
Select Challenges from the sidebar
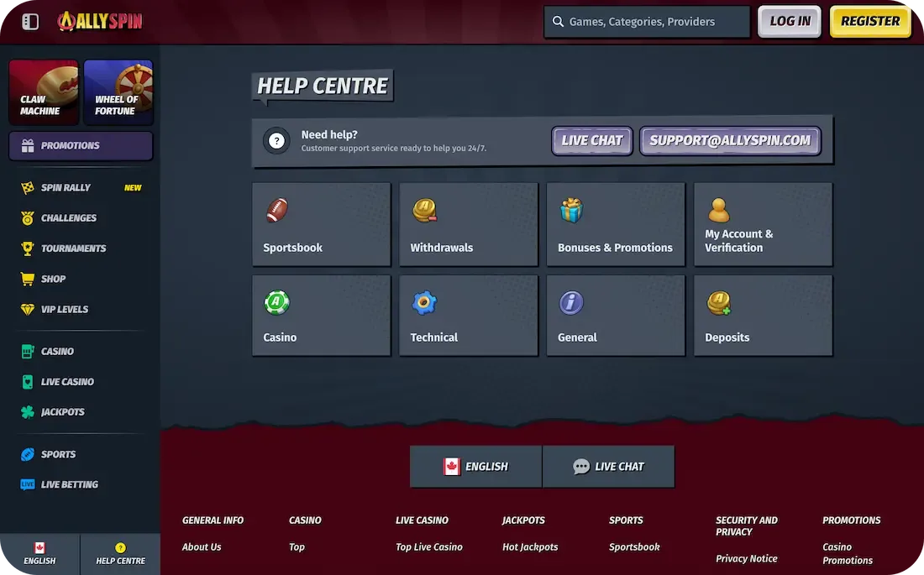[x=68, y=218]
